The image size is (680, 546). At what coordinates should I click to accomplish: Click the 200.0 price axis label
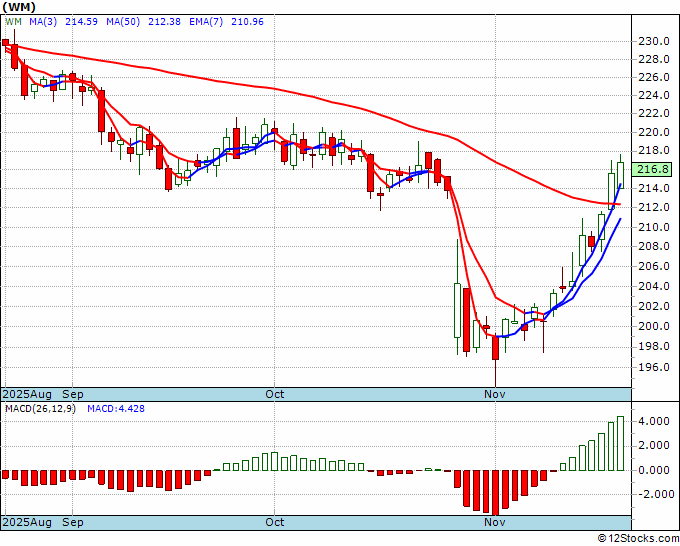click(x=654, y=326)
